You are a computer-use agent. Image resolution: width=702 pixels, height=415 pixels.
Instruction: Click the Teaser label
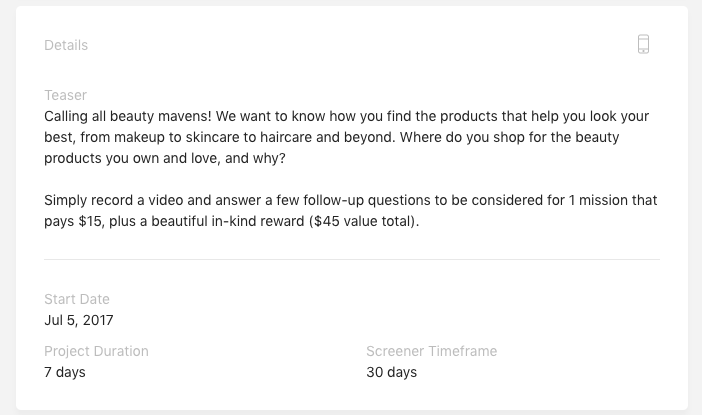(x=65, y=95)
